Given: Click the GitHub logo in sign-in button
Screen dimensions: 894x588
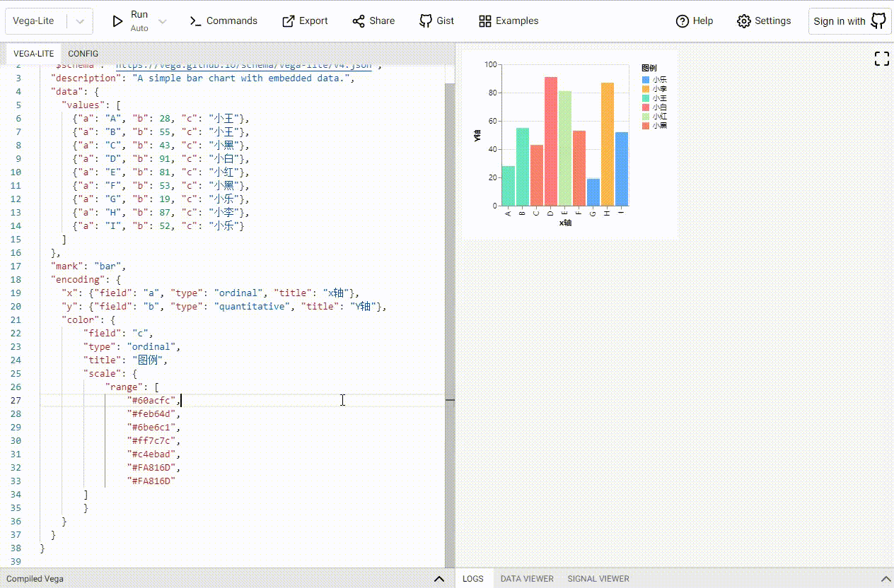Looking at the screenshot, I should pyautogui.click(x=878, y=20).
